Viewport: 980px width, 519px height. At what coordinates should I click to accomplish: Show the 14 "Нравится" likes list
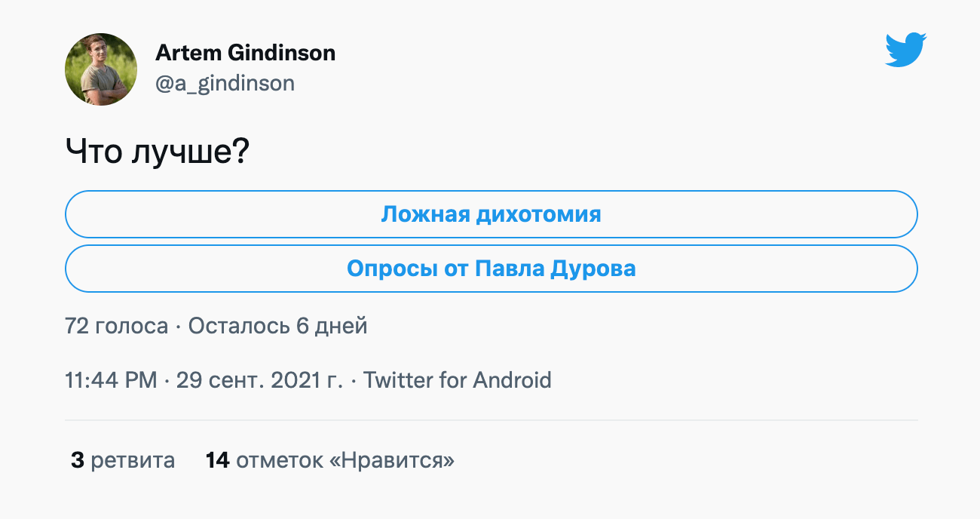(x=329, y=460)
